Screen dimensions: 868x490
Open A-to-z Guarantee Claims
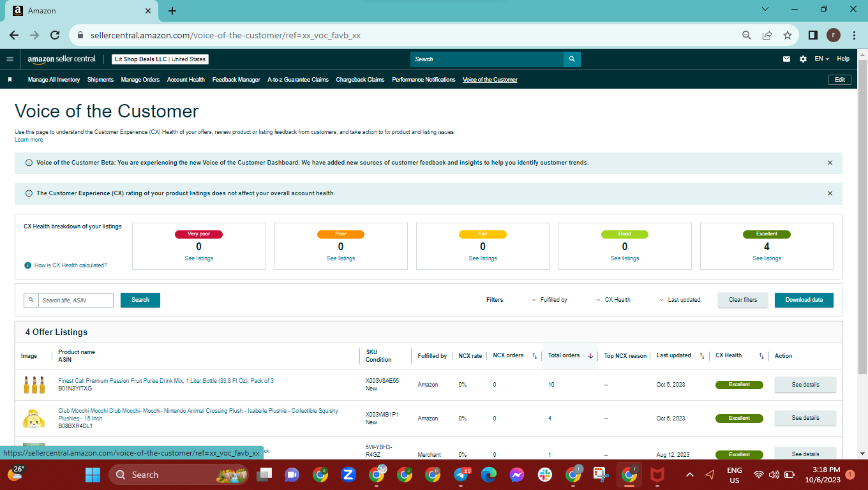tap(298, 80)
